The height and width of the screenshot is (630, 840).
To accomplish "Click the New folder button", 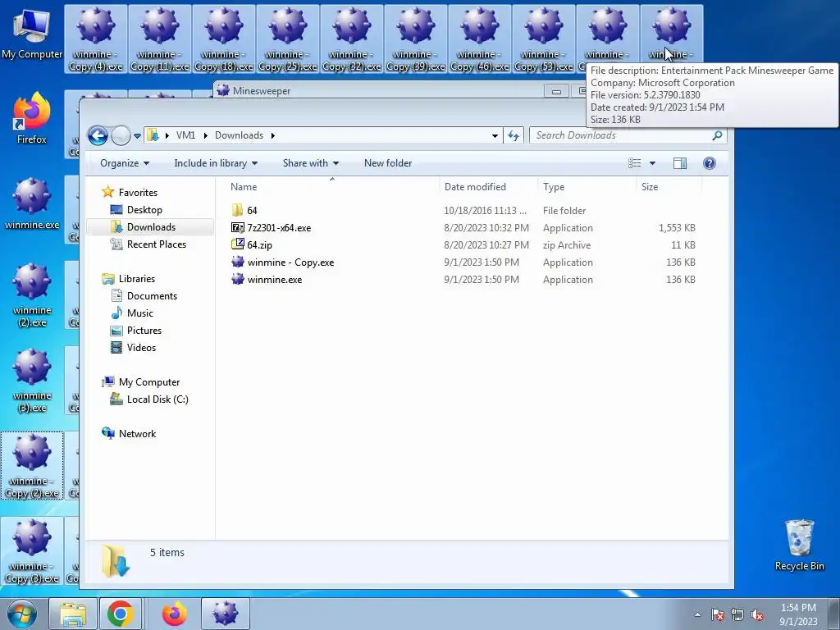I will tap(388, 163).
